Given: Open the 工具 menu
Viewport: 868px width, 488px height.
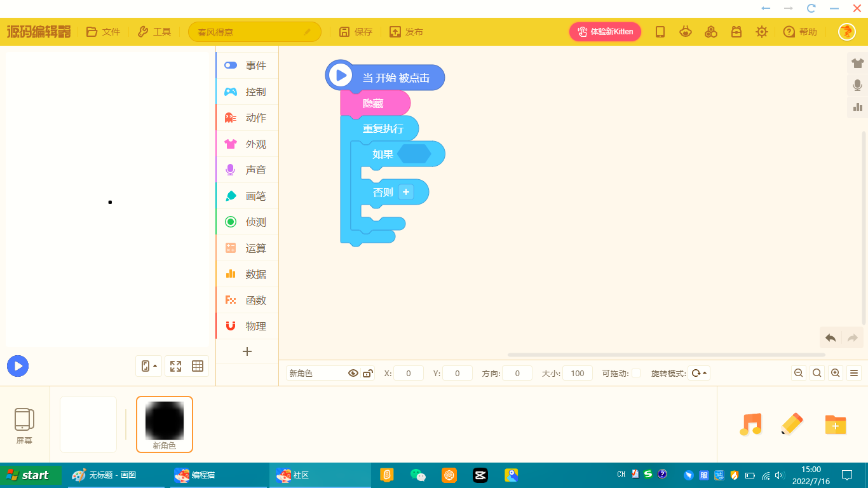Looking at the screenshot, I should tap(154, 32).
